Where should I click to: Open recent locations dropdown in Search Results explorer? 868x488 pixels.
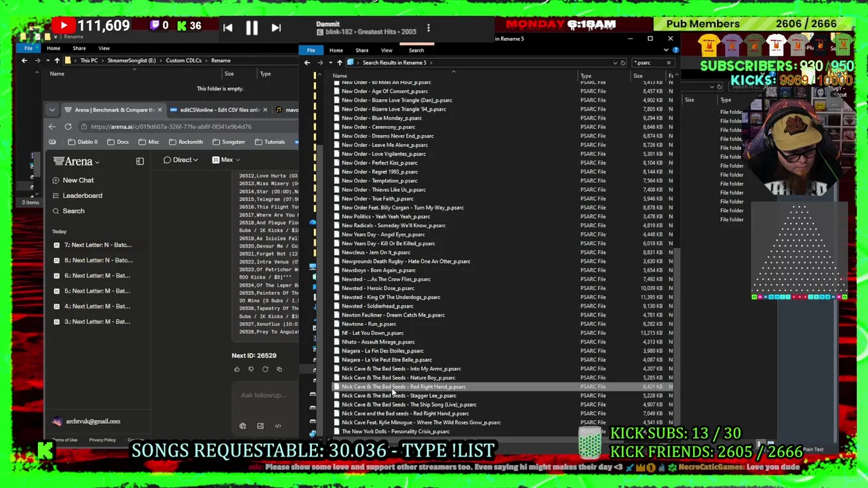[x=330, y=62]
